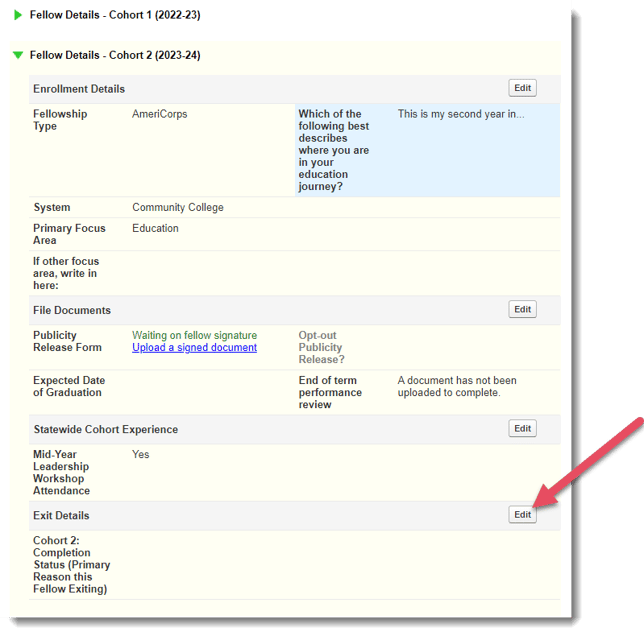The width and height of the screenshot is (644, 636).
Task: Click 'Waiting on fellow signature' status text
Action: click(x=194, y=335)
